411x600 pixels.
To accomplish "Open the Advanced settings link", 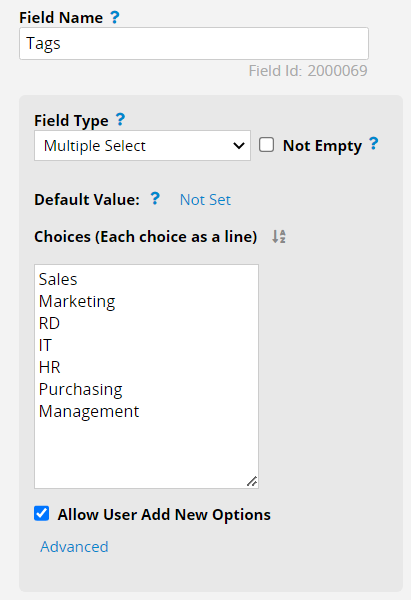I will pos(74,546).
